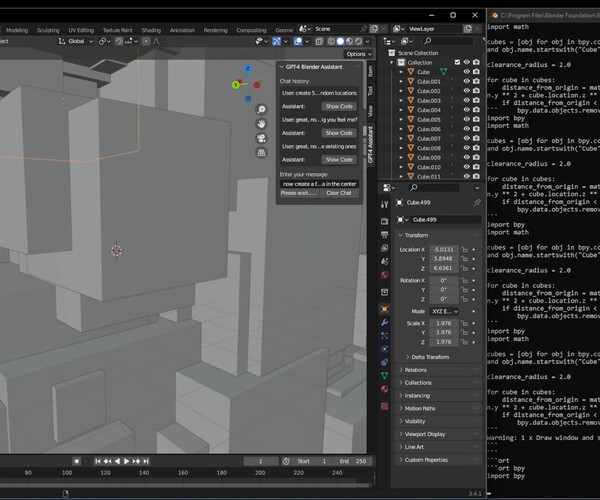
Task: Open World properties tab icon
Action: click(385, 275)
